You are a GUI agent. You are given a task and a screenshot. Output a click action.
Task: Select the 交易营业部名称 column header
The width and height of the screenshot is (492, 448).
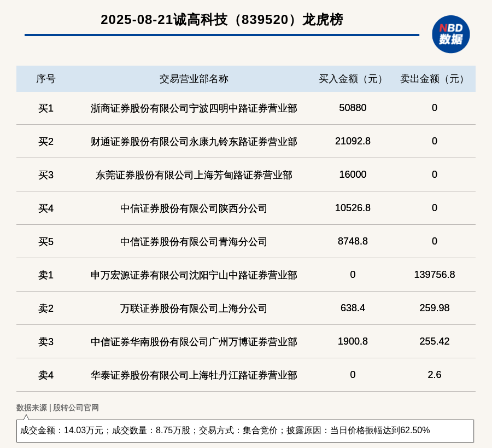coord(194,79)
